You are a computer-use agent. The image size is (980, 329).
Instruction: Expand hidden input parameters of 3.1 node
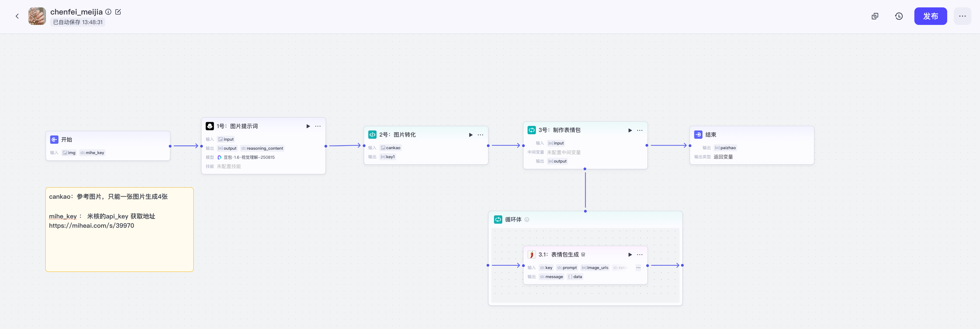(638, 268)
